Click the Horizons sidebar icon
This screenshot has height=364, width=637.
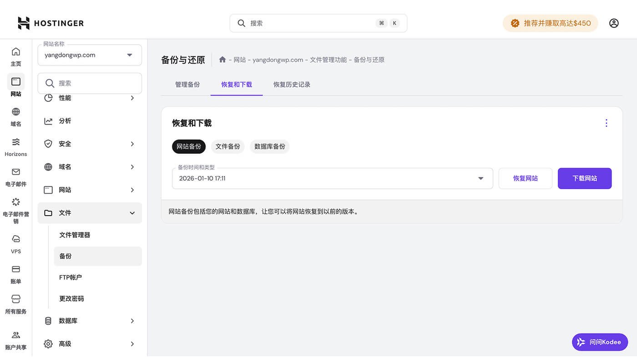(15, 147)
